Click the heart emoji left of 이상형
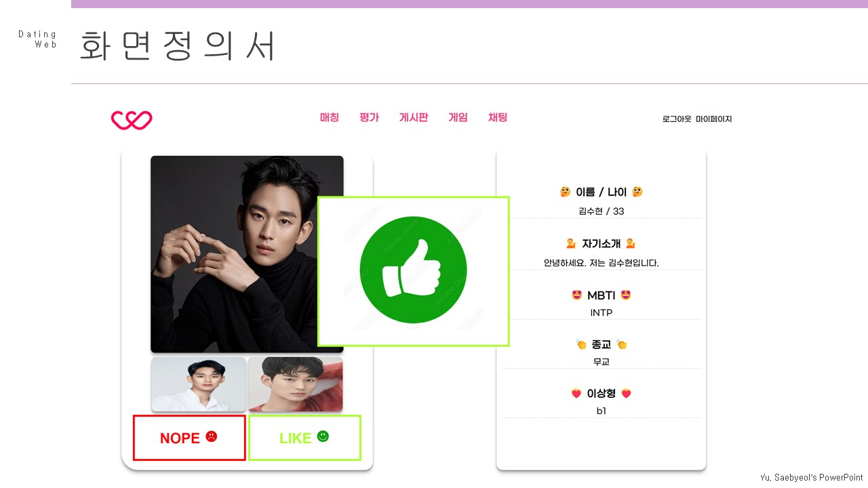Image resolution: width=868 pixels, height=488 pixels. click(576, 393)
